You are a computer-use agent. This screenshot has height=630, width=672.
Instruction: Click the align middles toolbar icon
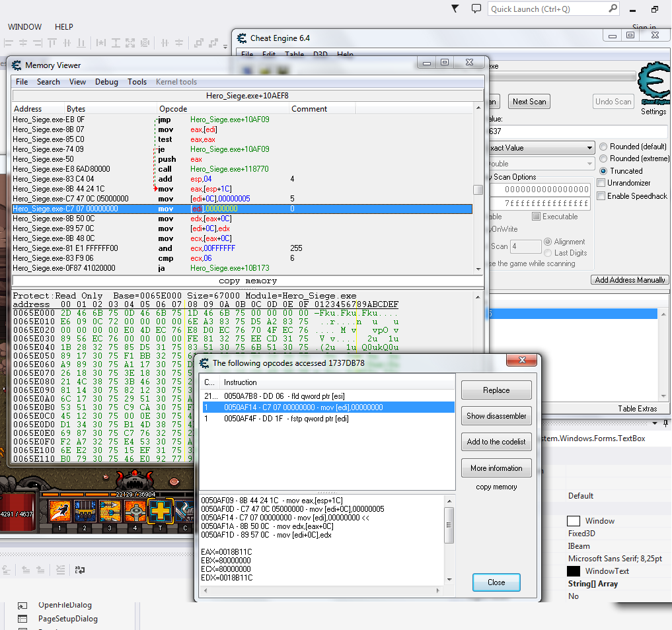pos(67,43)
